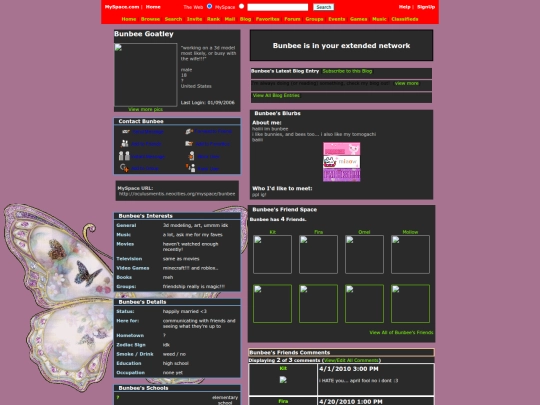Click Kit's avatar image in comments
The image size is (540, 405).
(x=283, y=380)
